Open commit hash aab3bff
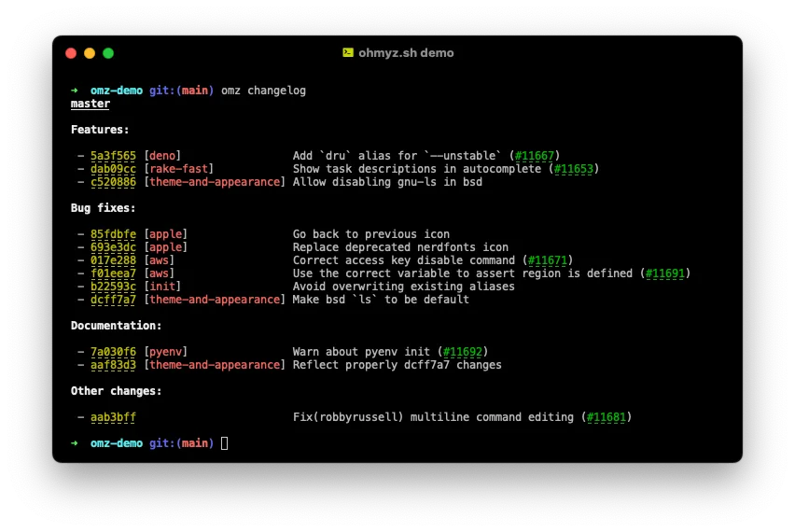The image size is (795, 532). click(x=113, y=417)
